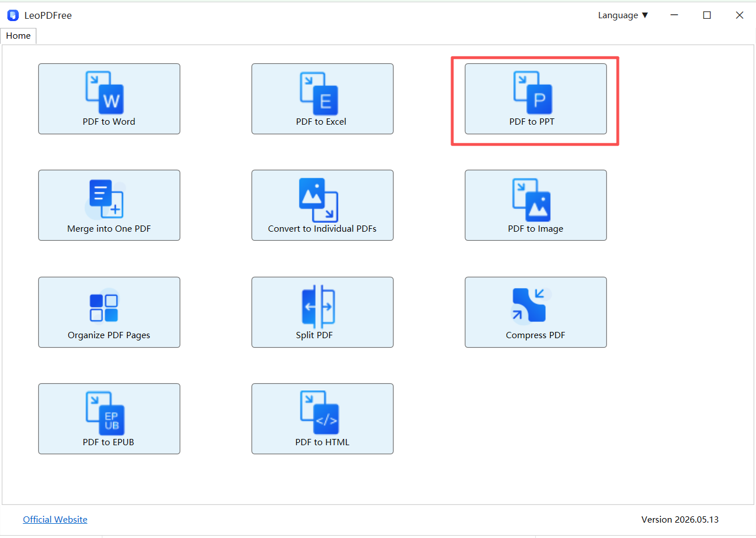The height and width of the screenshot is (538, 756).
Task: Launch the PDF to Excel tool icon
Action: point(319,93)
